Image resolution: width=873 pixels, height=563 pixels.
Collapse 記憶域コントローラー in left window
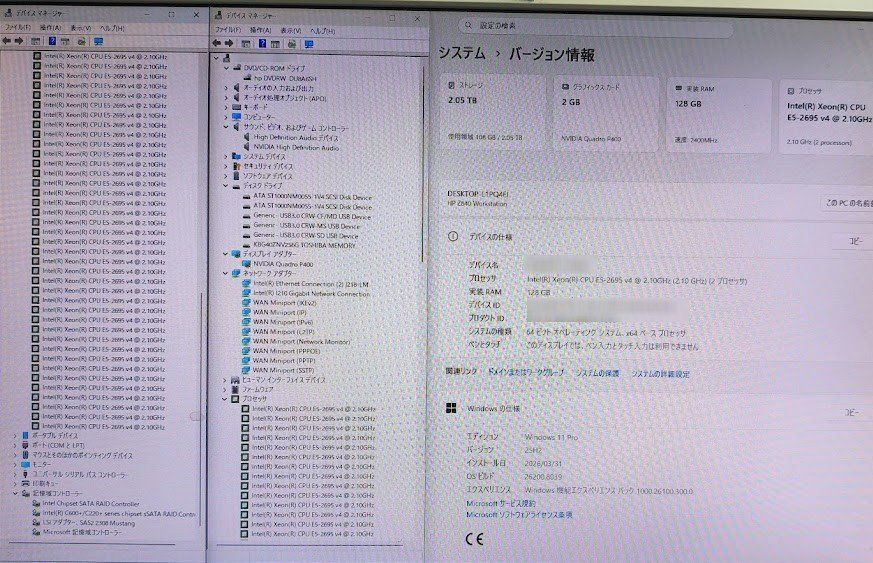pyautogui.click(x=16, y=493)
